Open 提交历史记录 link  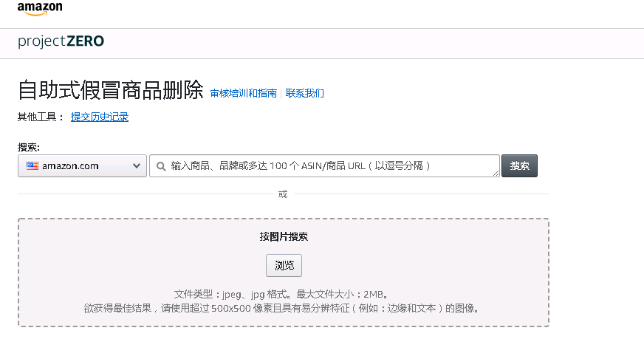(100, 117)
